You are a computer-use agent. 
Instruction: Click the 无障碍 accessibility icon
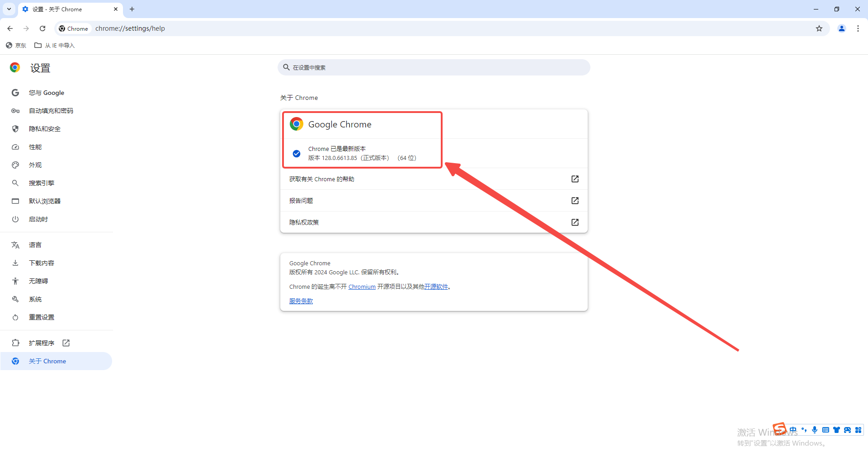(x=15, y=281)
